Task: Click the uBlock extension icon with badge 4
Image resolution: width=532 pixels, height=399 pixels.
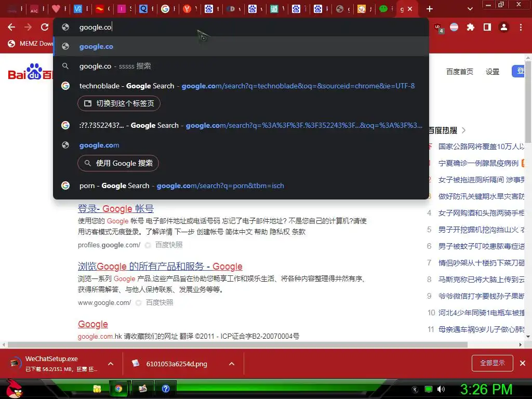Action: tap(438, 28)
